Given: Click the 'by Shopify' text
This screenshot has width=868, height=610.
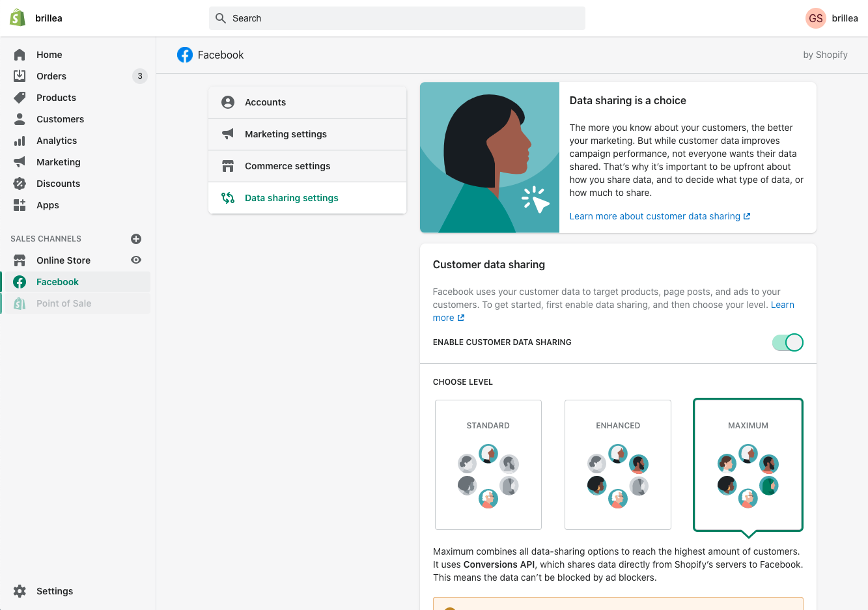Looking at the screenshot, I should point(825,55).
